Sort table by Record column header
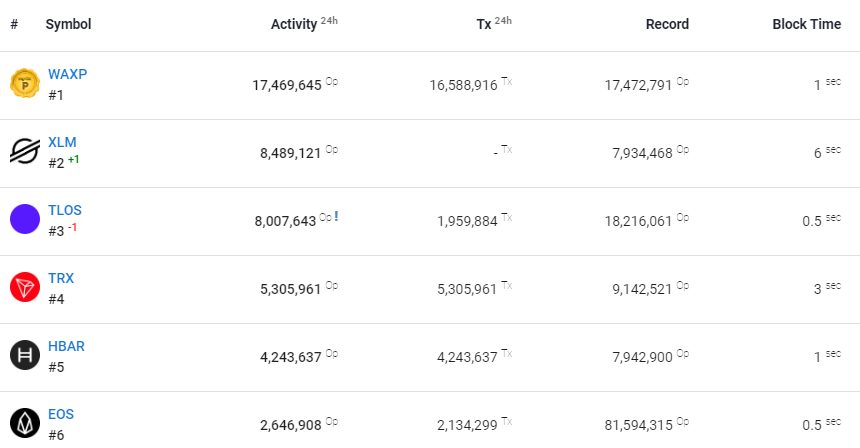Image resolution: width=860 pixels, height=448 pixels. (x=667, y=25)
